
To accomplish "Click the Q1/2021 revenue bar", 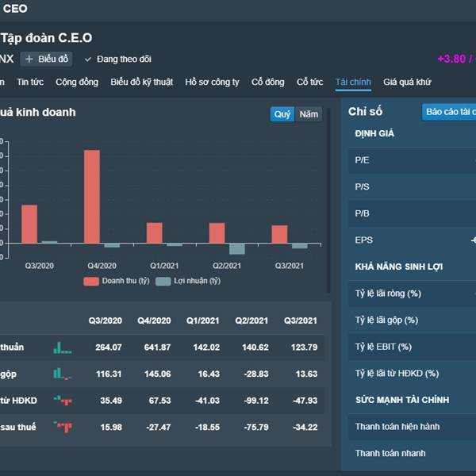I will coord(155,232).
